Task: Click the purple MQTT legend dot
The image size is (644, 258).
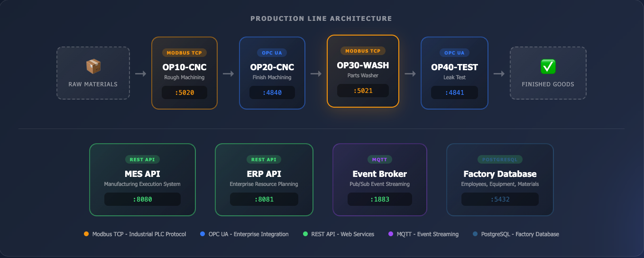Action: coord(391,234)
